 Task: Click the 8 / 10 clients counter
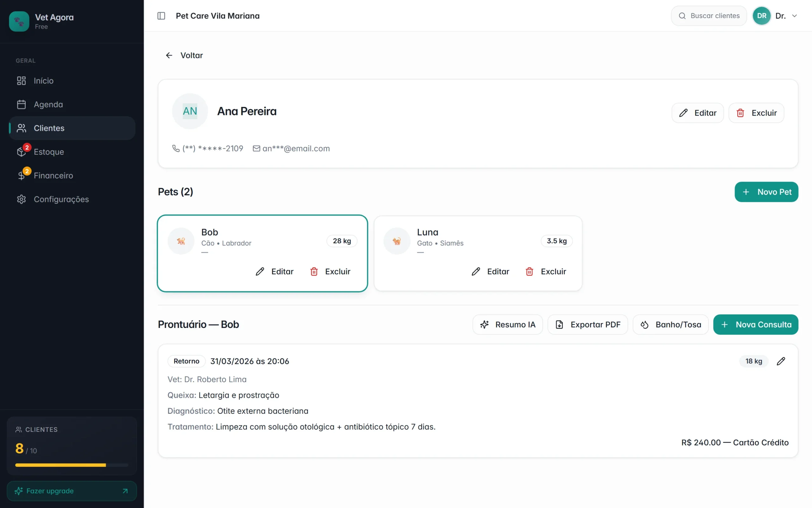[x=26, y=449]
